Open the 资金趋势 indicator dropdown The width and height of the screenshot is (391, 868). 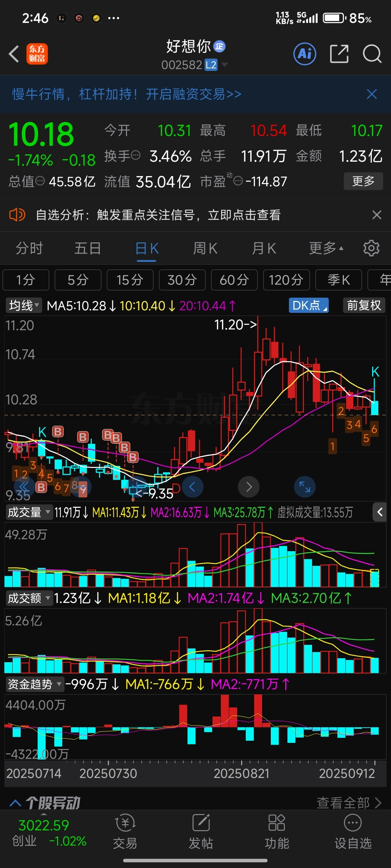coord(34,684)
